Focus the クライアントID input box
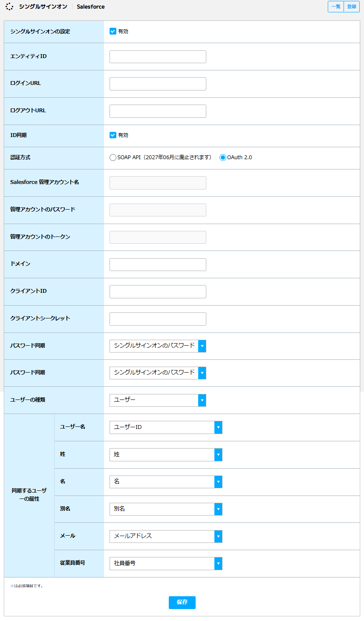 click(x=158, y=292)
